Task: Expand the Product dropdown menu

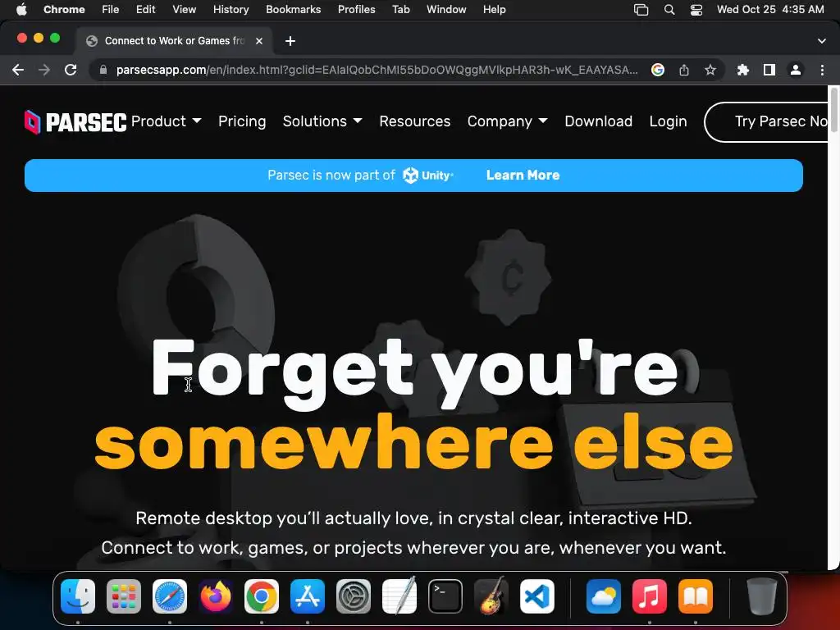Action: [166, 121]
